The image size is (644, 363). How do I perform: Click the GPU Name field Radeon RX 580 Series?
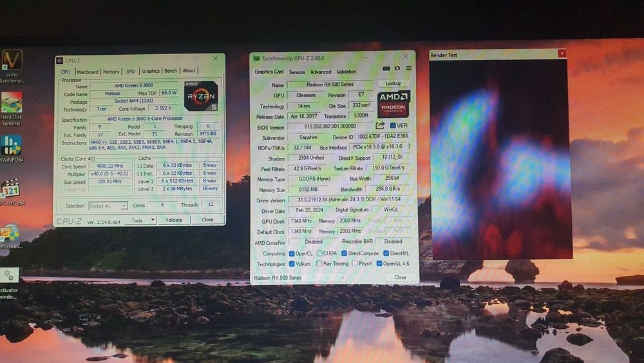pyautogui.click(x=330, y=84)
